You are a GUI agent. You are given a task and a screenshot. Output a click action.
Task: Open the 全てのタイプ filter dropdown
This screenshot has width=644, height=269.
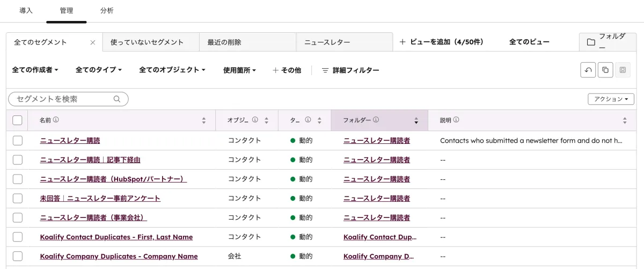pyautogui.click(x=99, y=70)
